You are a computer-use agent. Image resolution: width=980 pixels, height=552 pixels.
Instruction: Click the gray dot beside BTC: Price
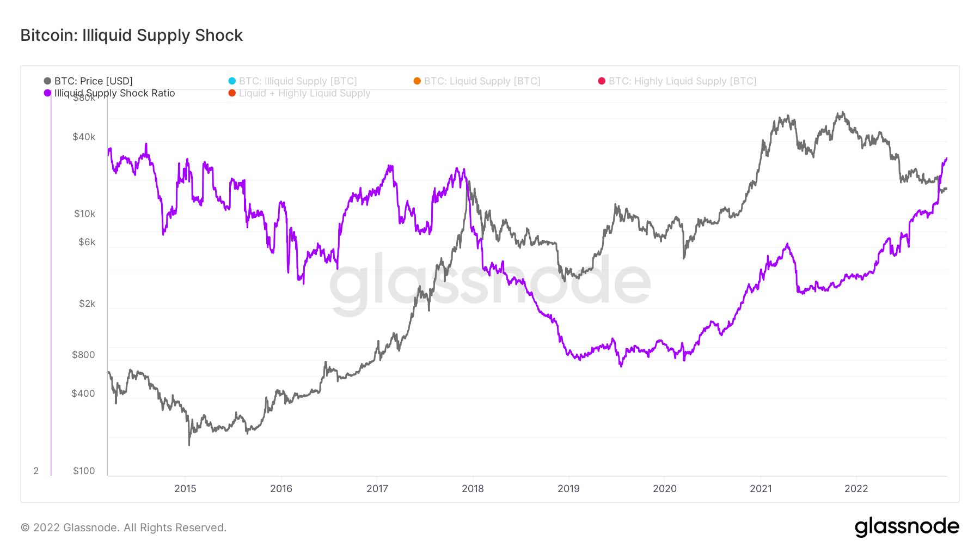[x=47, y=81]
